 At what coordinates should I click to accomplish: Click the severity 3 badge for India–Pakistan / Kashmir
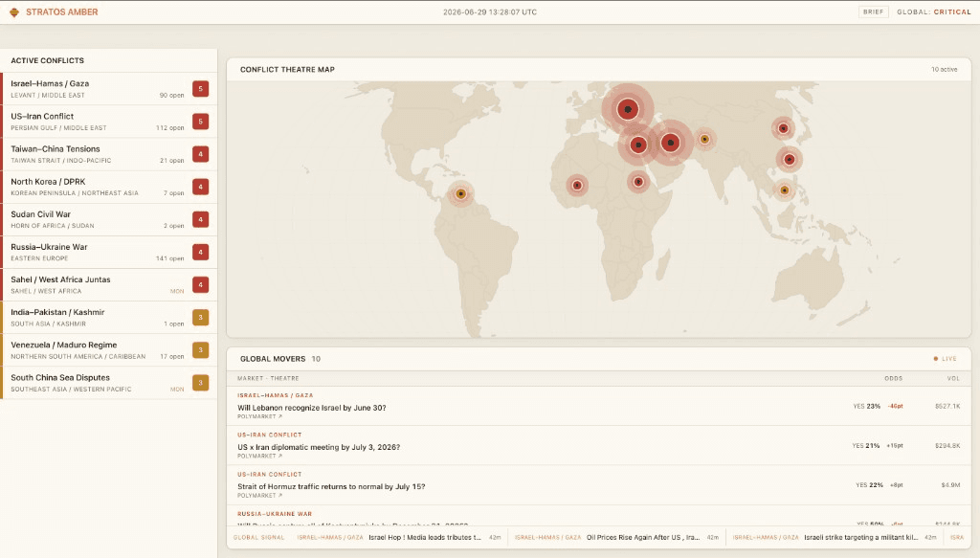coord(201,318)
